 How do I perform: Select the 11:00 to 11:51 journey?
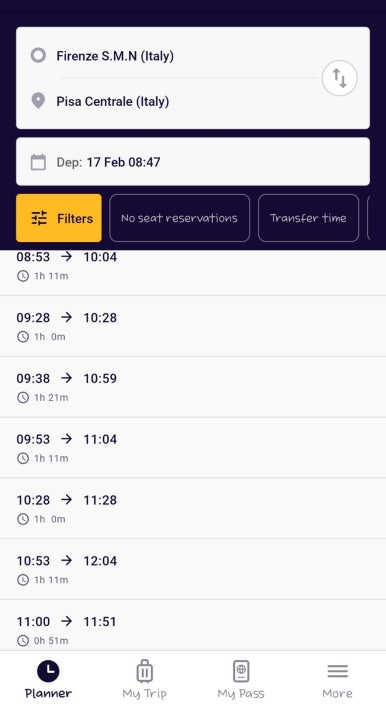(193, 626)
